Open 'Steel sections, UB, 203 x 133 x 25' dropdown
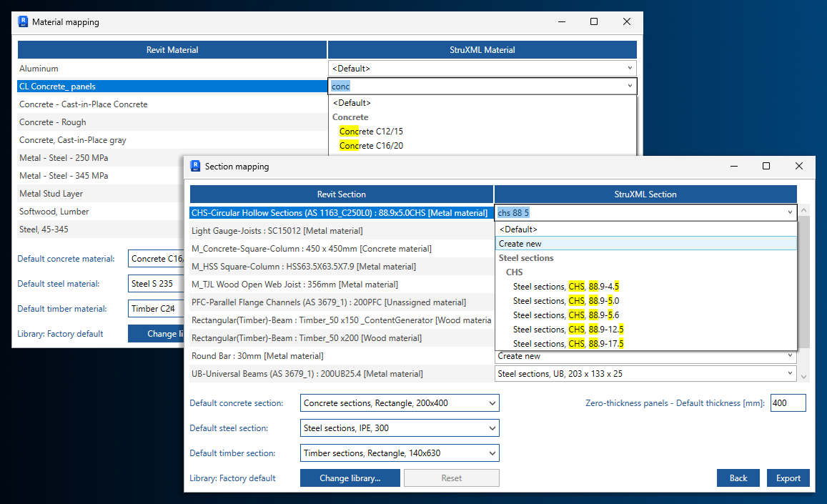 (x=645, y=374)
